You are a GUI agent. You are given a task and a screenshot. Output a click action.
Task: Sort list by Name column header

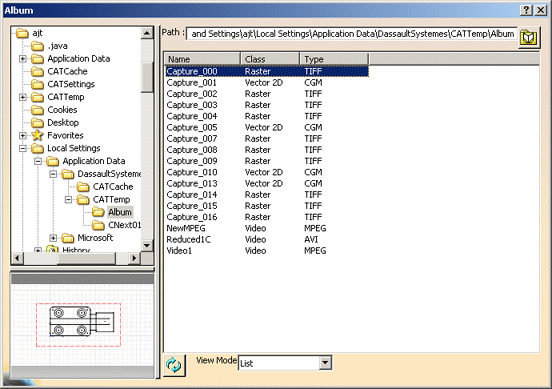(202, 59)
